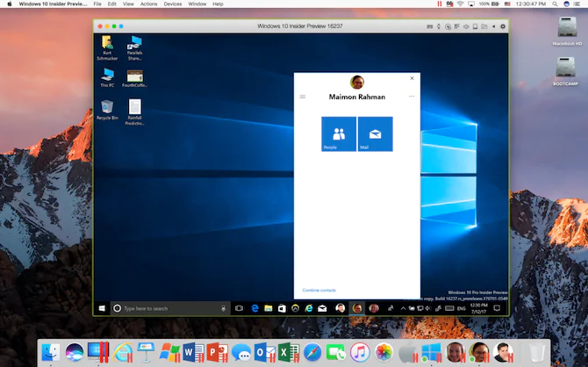Click the three-dots more options button
The width and height of the screenshot is (588, 367).
pos(411,97)
